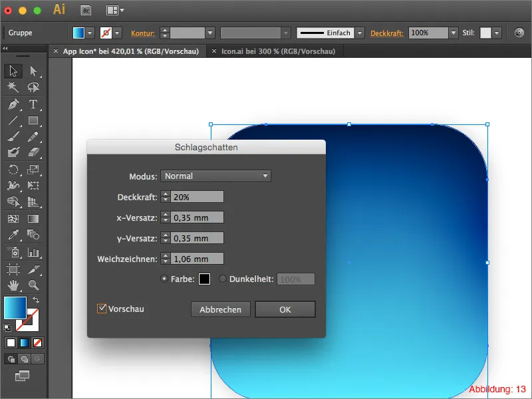Switch to Draw Normal mode
The height and width of the screenshot is (399, 532).
[x=11, y=359]
